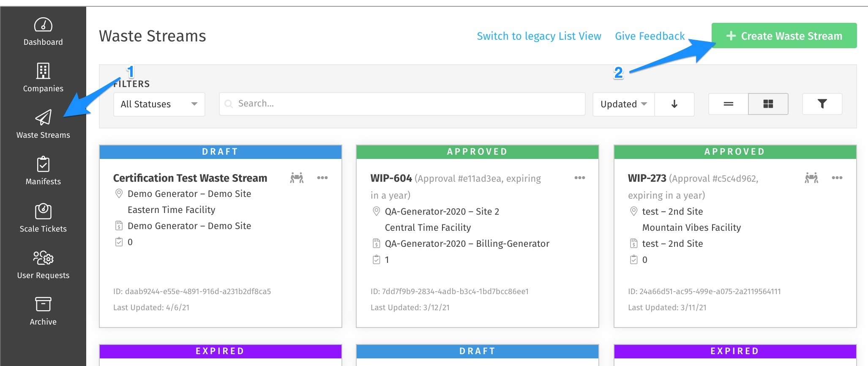Image resolution: width=868 pixels, height=366 pixels.
Task: Open the Waste Streams paper plane icon
Action: 43,117
